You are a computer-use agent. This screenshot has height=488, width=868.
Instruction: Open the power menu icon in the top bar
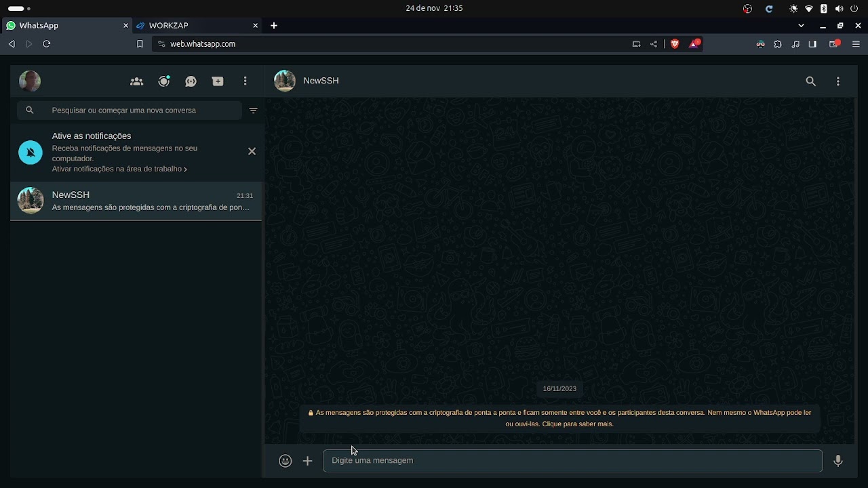coord(854,9)
